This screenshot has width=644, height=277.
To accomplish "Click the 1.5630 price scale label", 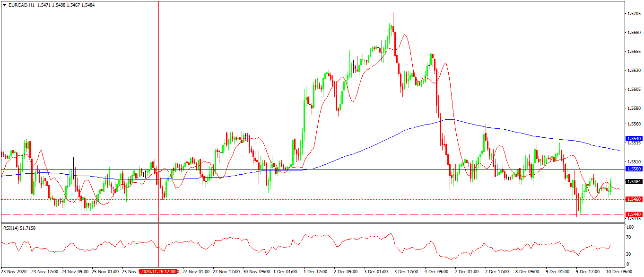I will [634, 71].
